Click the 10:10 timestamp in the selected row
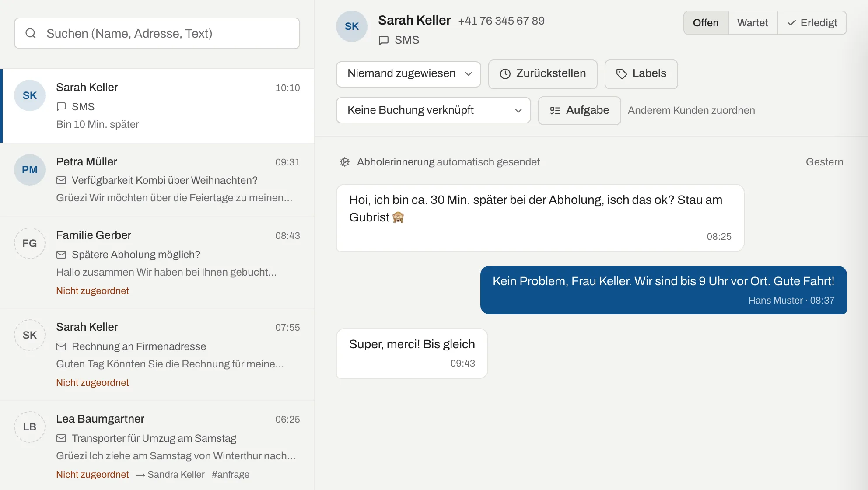 pyautogui.click(x=287, y=87)
